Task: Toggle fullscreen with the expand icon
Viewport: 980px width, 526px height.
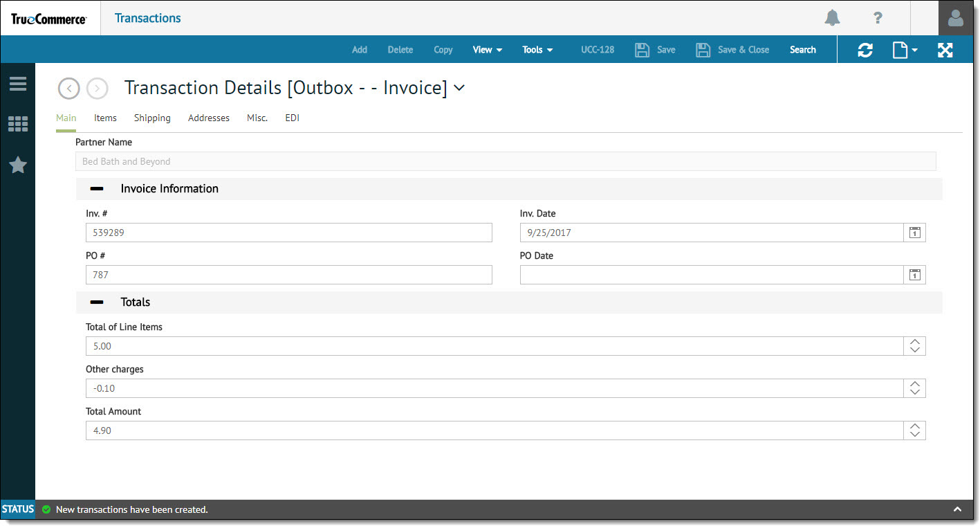Action: tap(945, 50)
